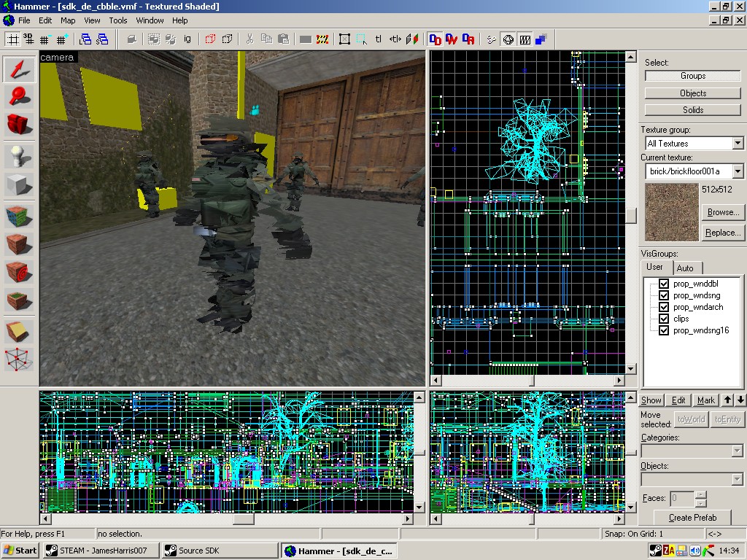Toggle the clips visgroup checkbox
Screen dimensions: 747x560
coord(664,319)
